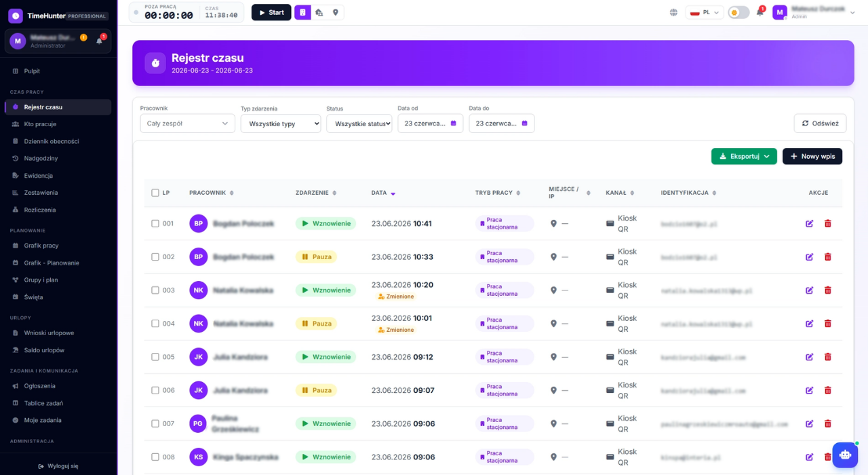Edit entry in row 001
868x475 pixels.
(x=809, y=223)
